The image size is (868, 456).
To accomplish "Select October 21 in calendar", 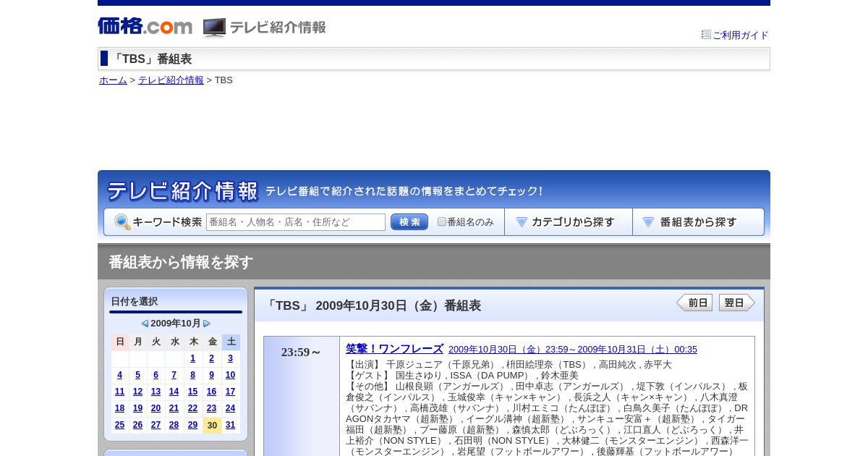I will (x=174, y=408).
